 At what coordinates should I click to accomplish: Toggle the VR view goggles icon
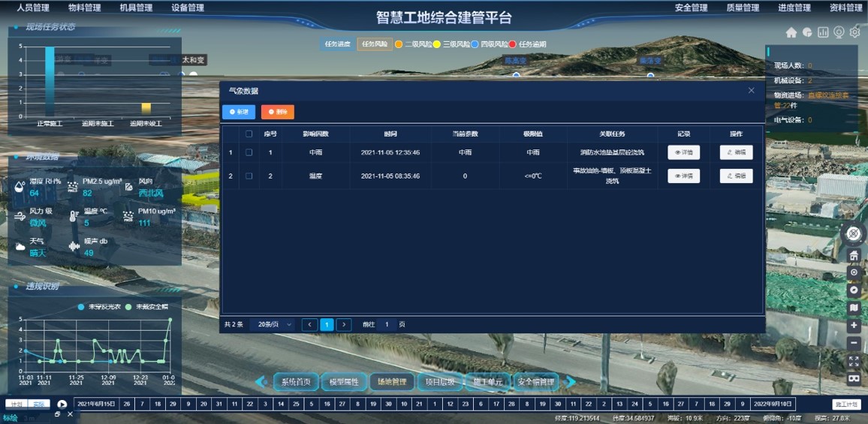854,377
